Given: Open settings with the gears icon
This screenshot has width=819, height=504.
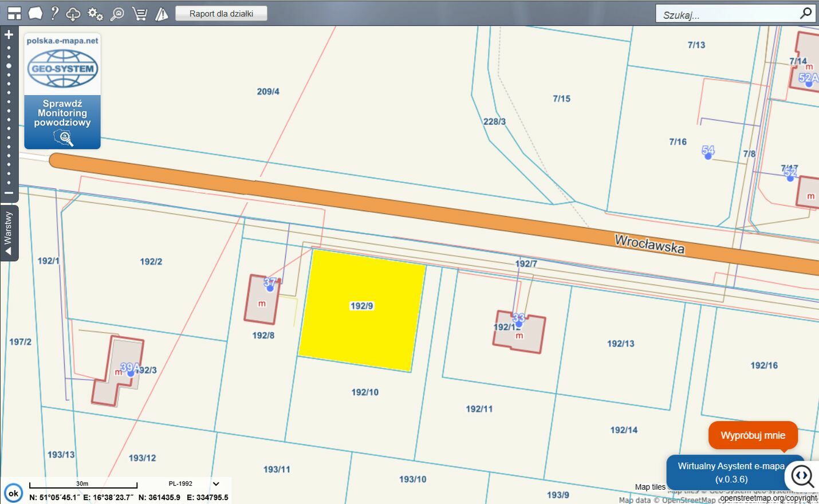Looking at the screenshot, I should click(95, 14).
